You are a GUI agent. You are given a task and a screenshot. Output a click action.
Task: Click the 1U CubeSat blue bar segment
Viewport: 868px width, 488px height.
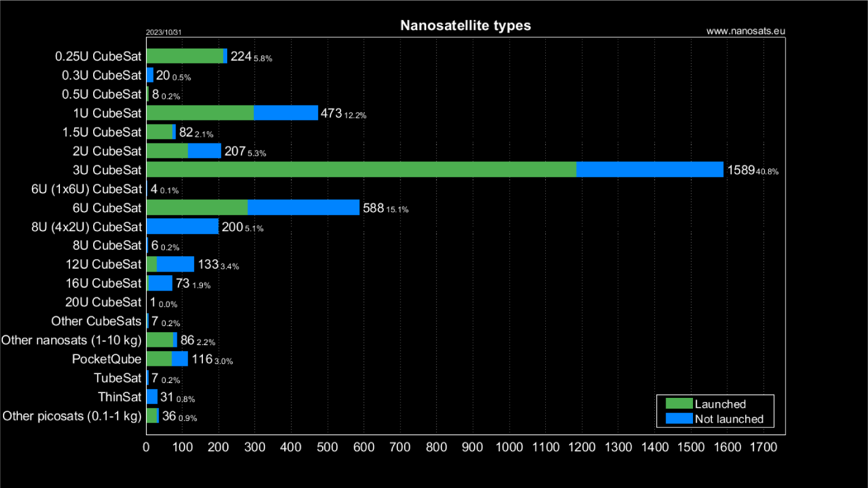286,113
